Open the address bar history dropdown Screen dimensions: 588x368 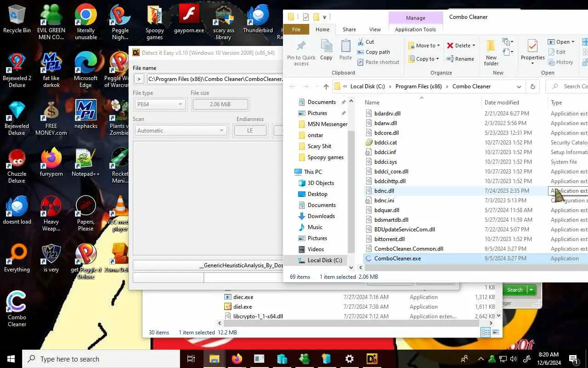click(x=519, y=86)
